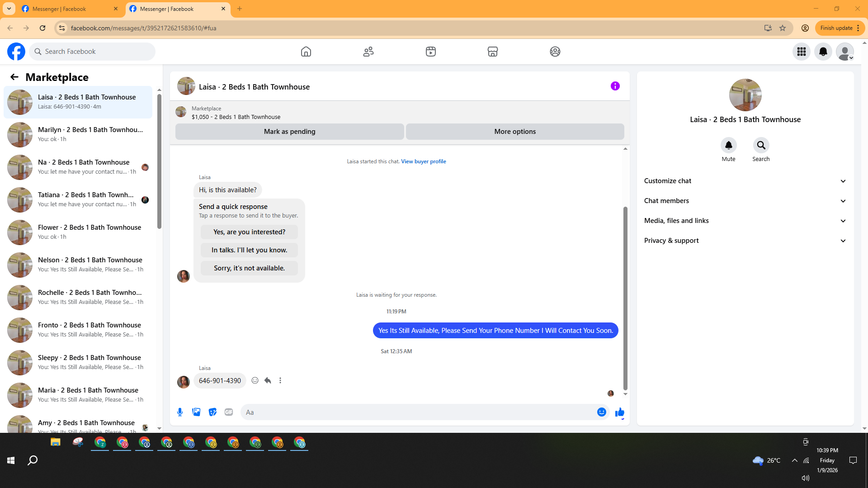Screen dimensions: 868x488
Task: Open the Sleepy conversation
Action: click(78, 362)
